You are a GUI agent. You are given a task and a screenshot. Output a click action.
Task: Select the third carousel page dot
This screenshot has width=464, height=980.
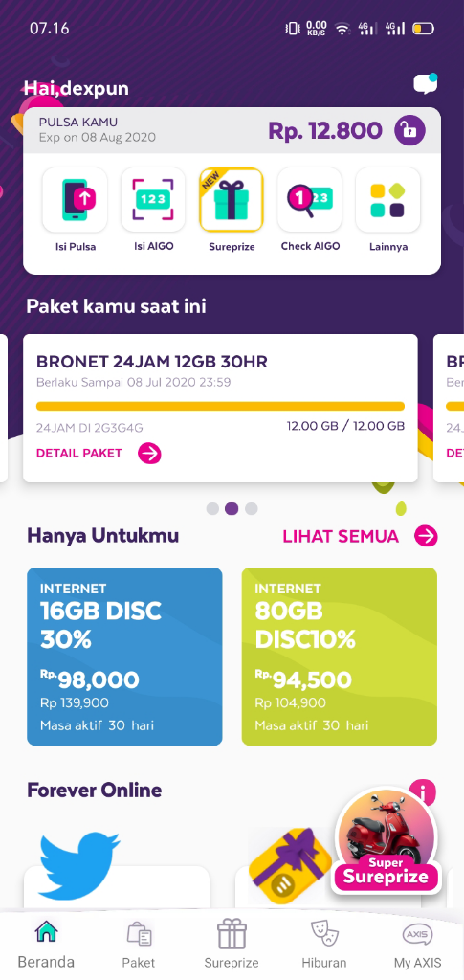[x=251, y=509]
